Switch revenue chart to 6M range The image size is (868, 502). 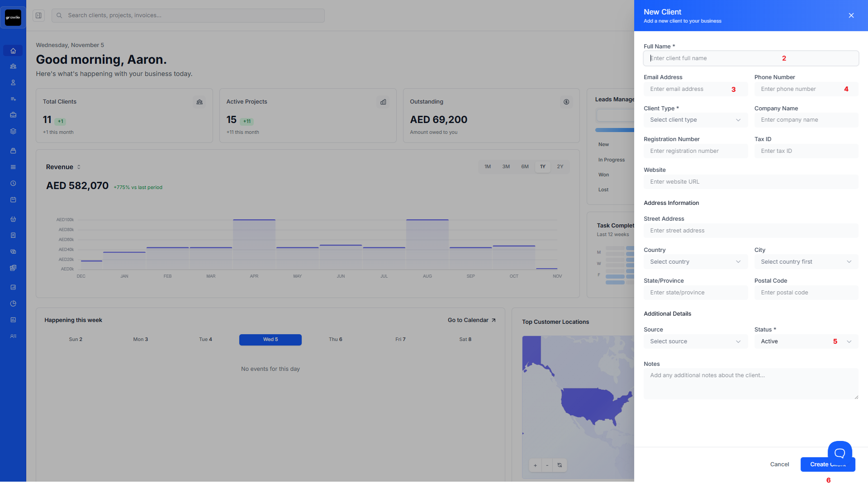525,167
